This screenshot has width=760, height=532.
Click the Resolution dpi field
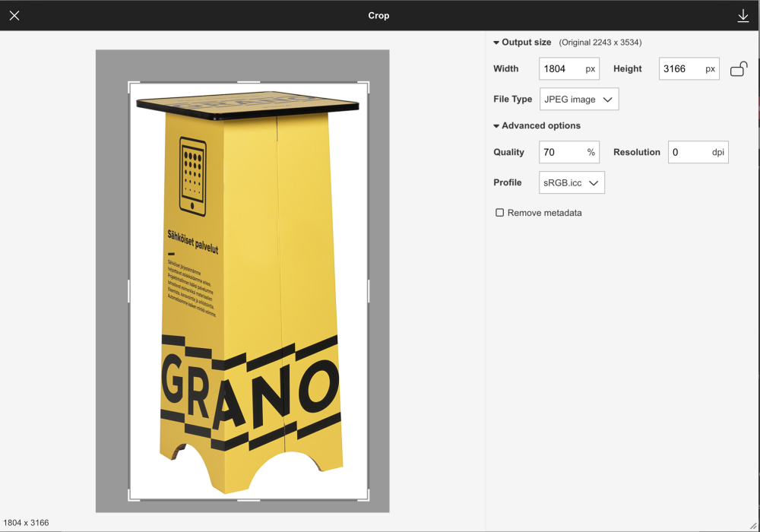point(698,152)
